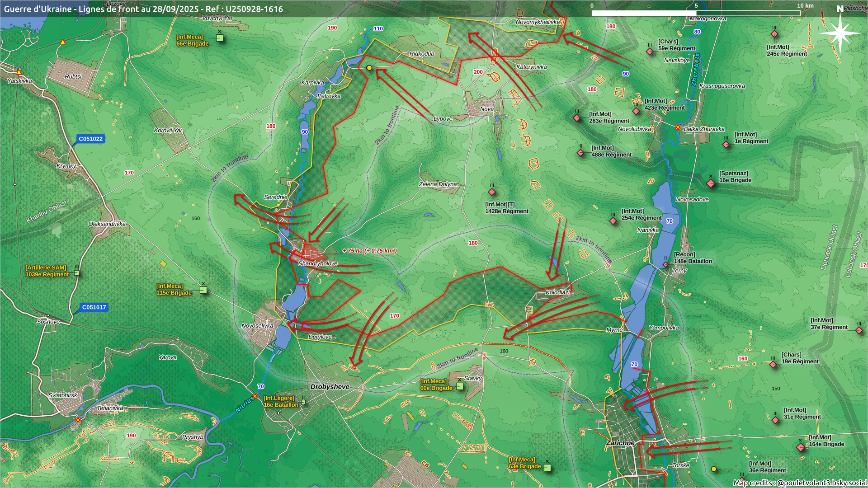The height and width of the screenshot is (488, 868).
Task: Select the 60e Brigade unit square
Action: point(460,386)
